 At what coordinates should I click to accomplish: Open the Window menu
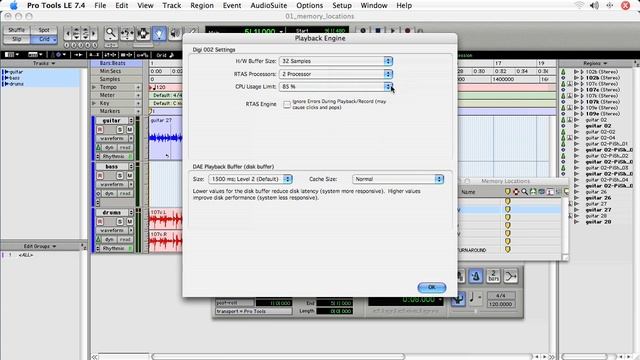point(374,5)
